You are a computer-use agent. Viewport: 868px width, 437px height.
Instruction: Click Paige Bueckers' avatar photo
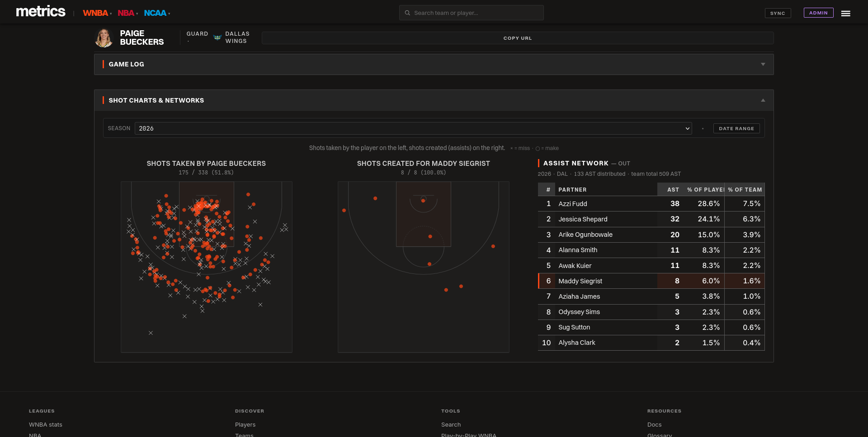pyautogui.click(x=104, y=38)
